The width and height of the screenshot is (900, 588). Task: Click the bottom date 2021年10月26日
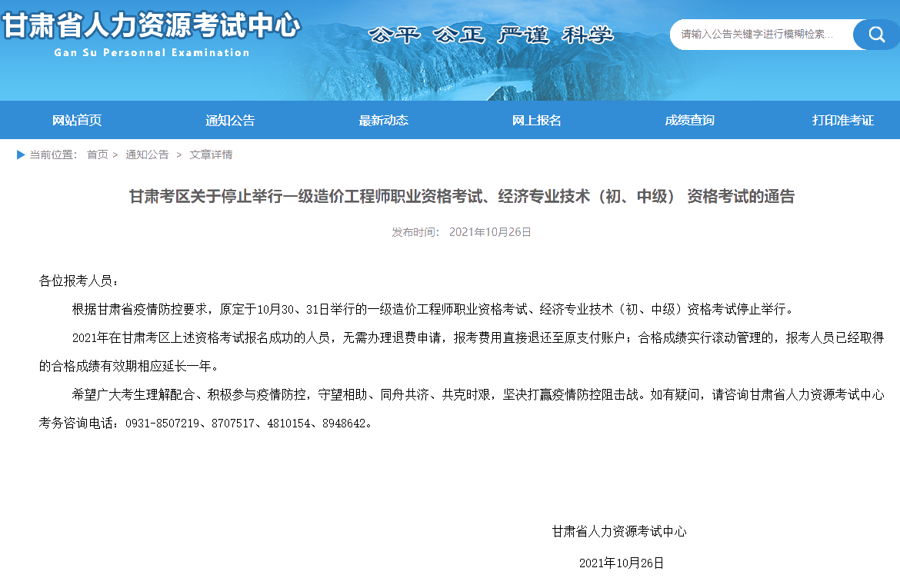click(x=622, y=563)
